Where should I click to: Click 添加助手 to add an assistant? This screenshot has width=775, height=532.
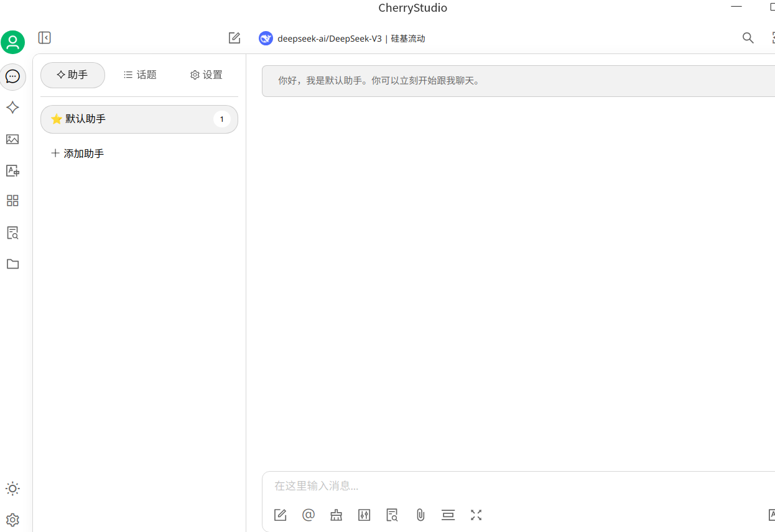point(78,154)
